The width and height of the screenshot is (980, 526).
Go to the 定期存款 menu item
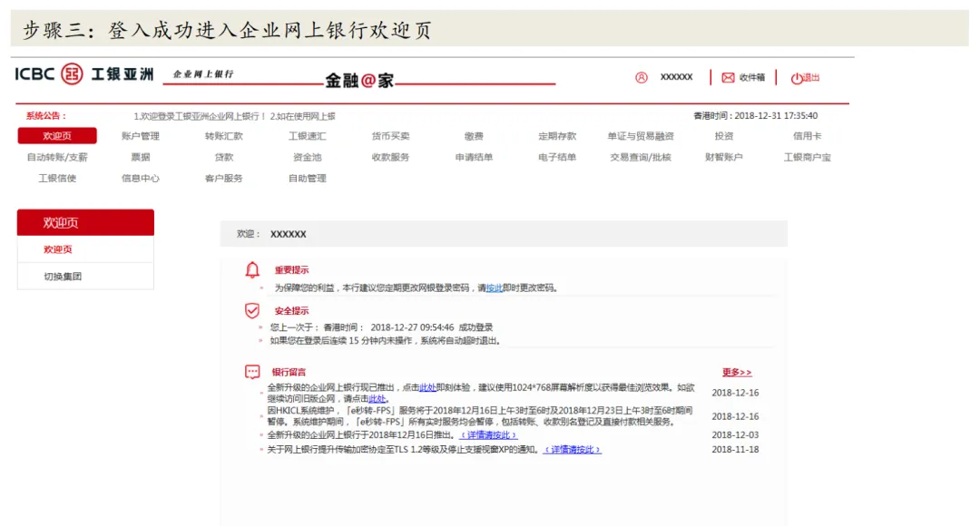[x=557, y=136]
